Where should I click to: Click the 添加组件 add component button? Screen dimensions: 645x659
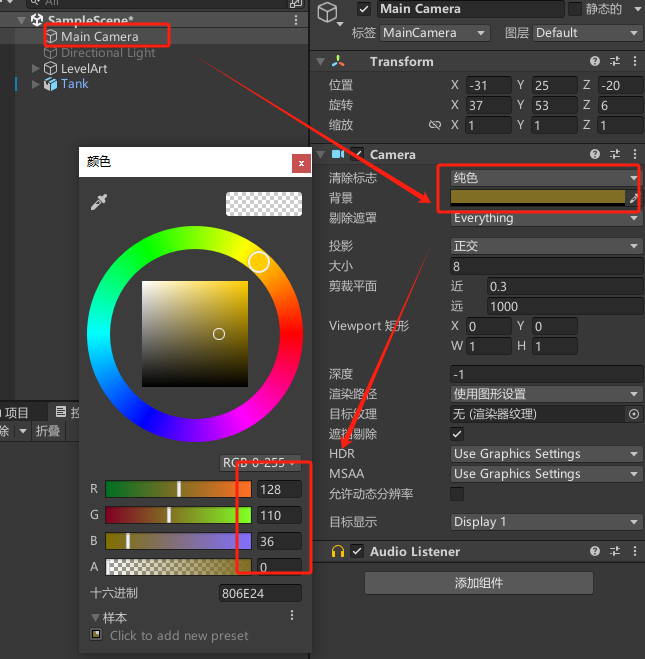point(479,583)
